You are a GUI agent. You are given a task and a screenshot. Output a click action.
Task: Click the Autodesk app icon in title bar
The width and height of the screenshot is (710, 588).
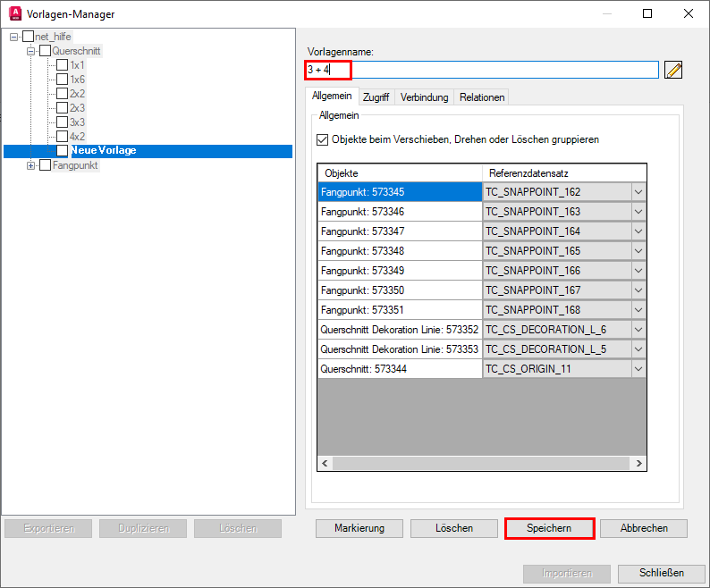tap(15, 13)
